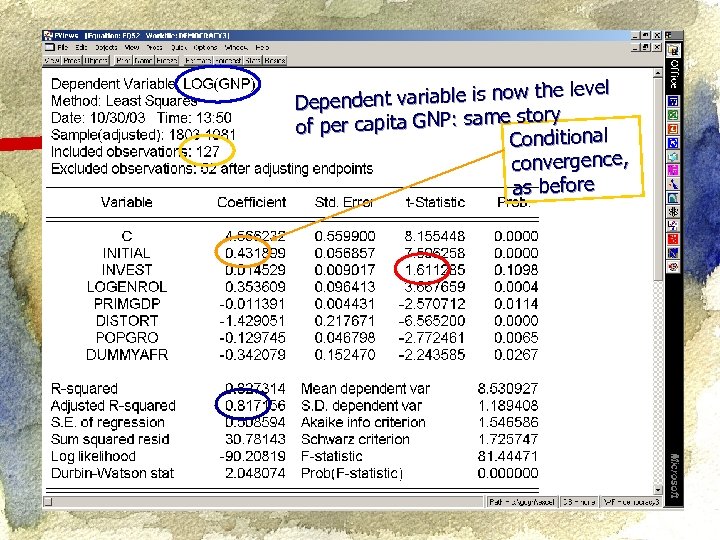
Task: Open the Help menu
Action: 262,47
